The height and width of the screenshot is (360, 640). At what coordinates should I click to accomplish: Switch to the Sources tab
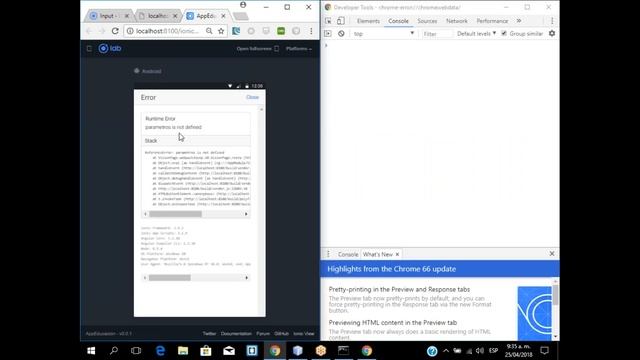click(x=427, y=21)
